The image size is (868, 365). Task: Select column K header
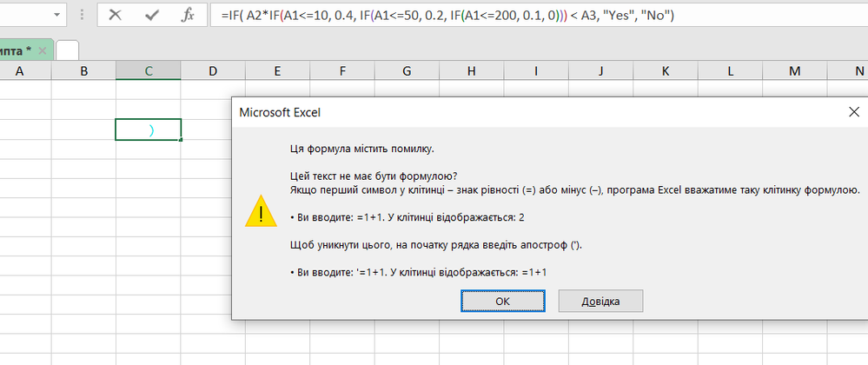(x=666, y=71)
